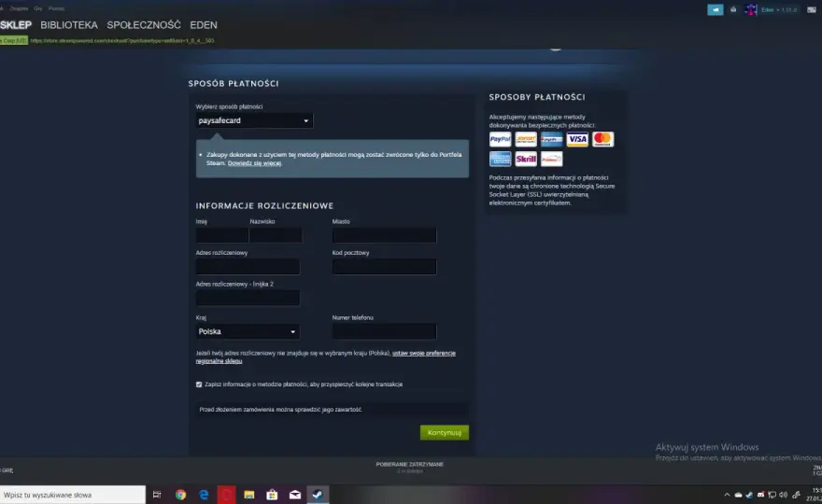This screenshot has height=504, width=822.
Task: Open the Znajomi menu in top bar
Action: tap(19, 8)
